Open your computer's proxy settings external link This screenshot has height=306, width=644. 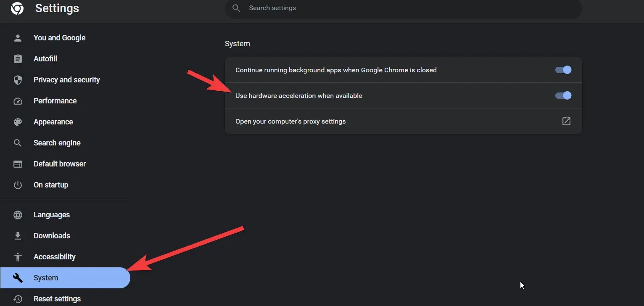coord(566,121)
